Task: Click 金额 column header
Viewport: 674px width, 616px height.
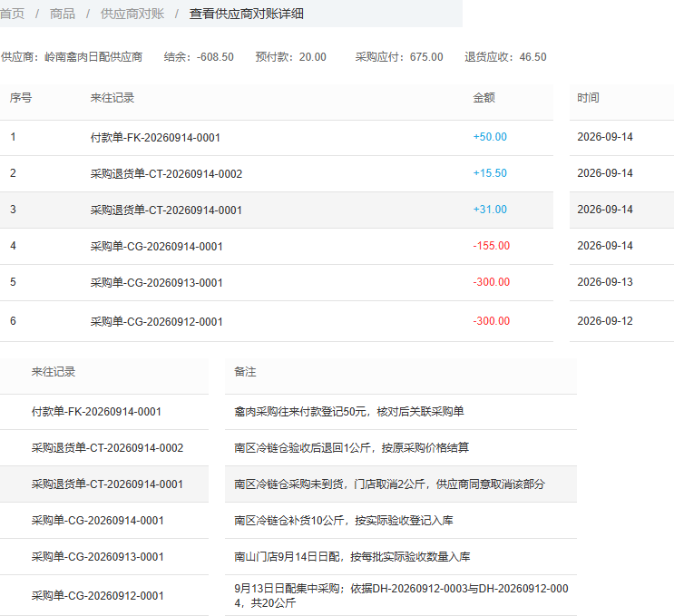Action: [484, 98]
